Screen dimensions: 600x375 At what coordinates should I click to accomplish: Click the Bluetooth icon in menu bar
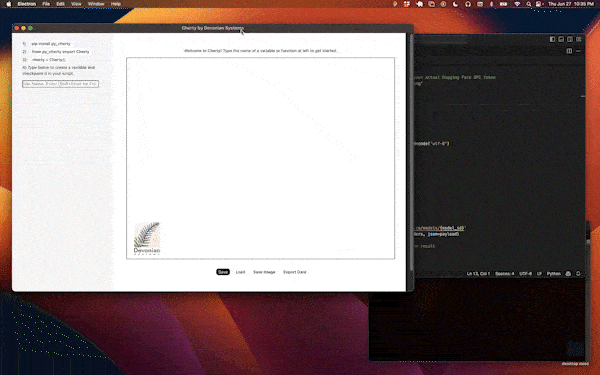[x=492, y=4]
